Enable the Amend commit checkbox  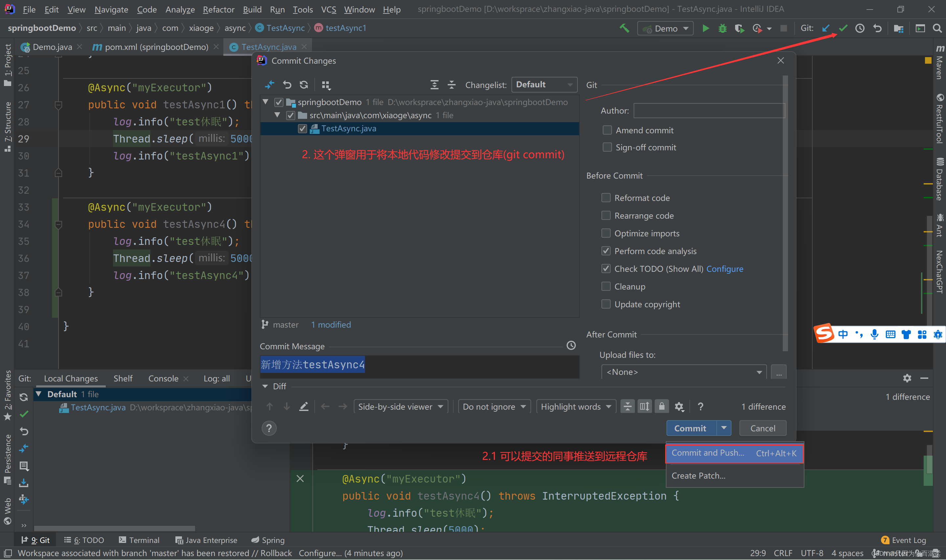coord(607,130)
